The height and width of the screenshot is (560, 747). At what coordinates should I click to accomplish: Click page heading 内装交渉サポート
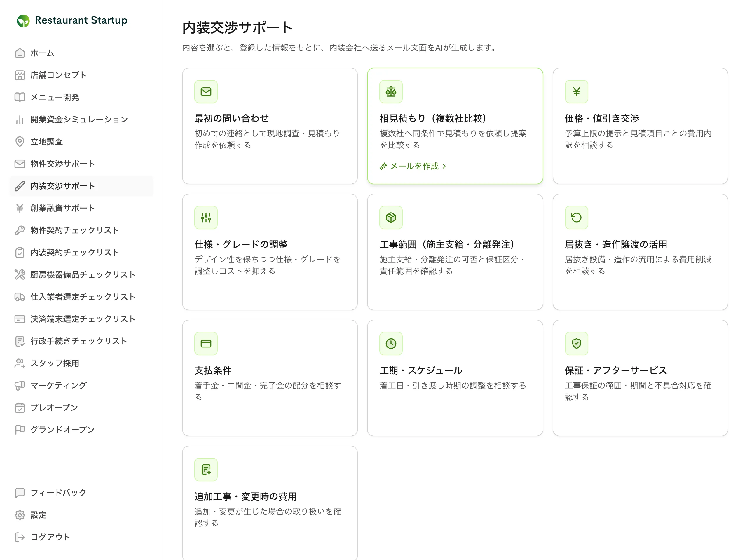point(238,28)
